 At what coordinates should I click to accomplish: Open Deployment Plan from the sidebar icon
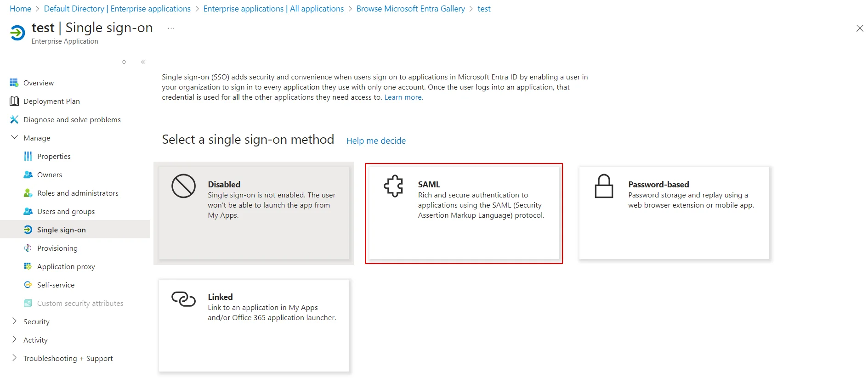(14, 101)
